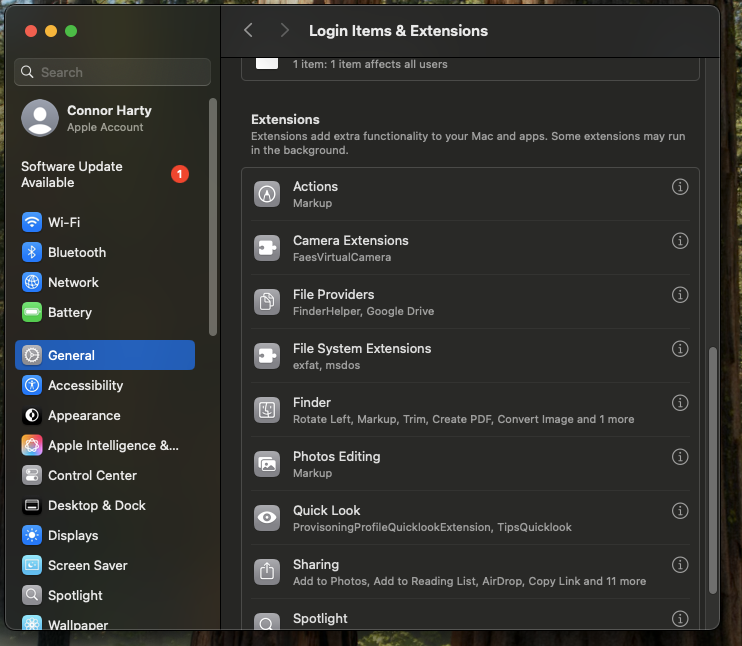
Task: Select Network in the sidebar
Action: (x=105, y=282)
